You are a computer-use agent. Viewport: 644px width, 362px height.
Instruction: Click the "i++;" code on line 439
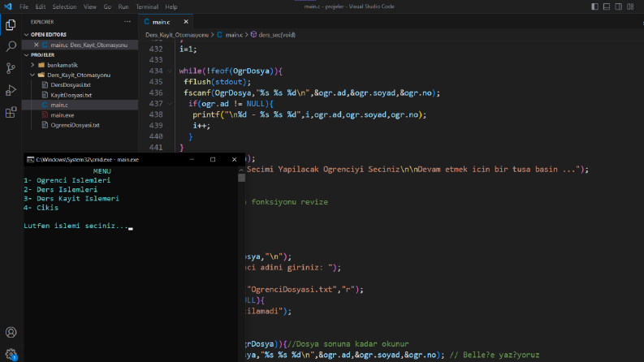[201, 126]
